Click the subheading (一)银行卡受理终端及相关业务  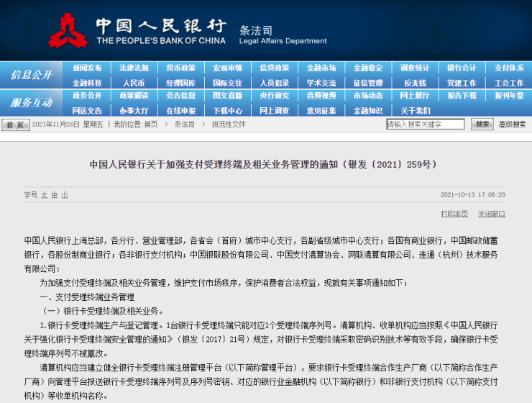click(102, 312)
